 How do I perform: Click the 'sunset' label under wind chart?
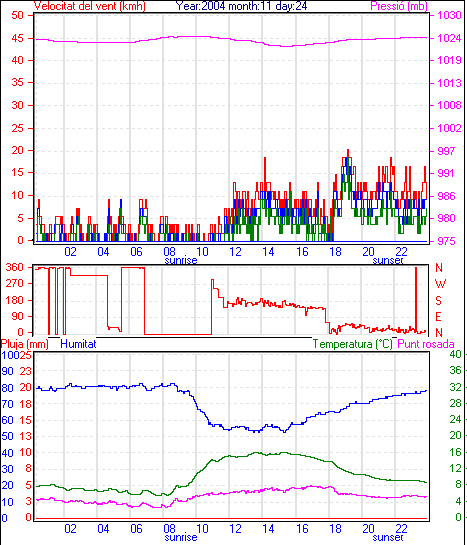pos(388,260)
